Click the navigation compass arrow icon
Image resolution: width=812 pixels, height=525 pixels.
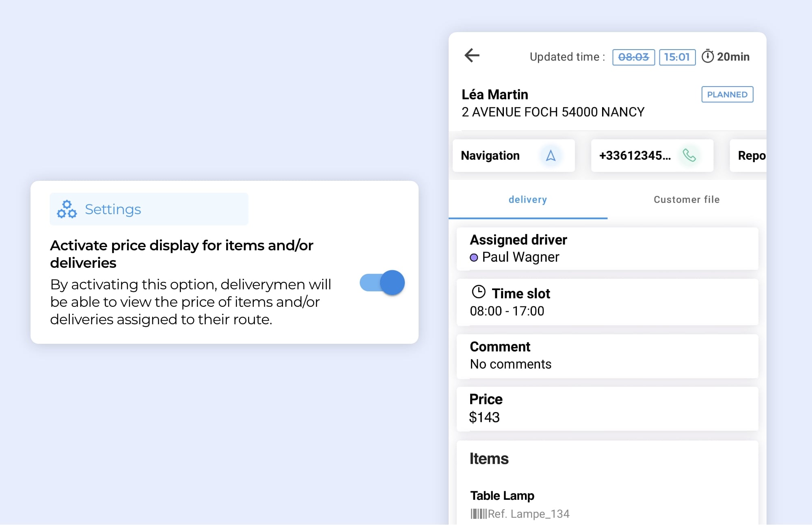(551, 156)
